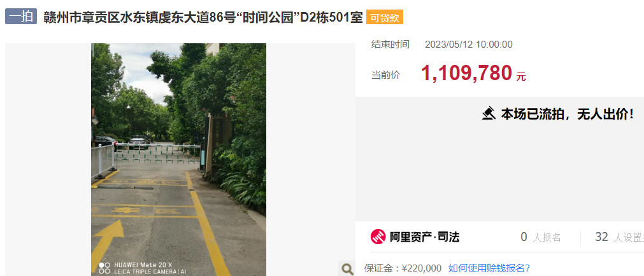Image resolution: width=644 pixels, height=276 pixels.
Task: Click the 元 currency unit after price
Action: click(521, 77)
